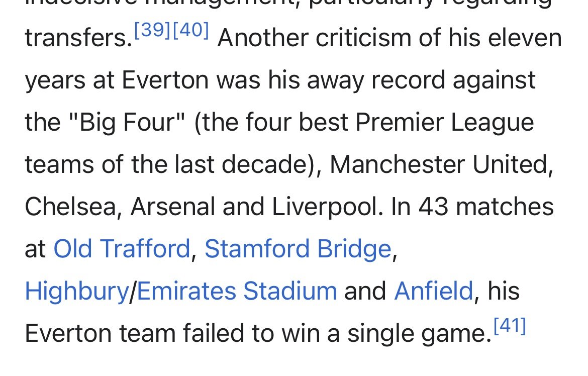Click the word "Chelsea" in paragraph
Screen dimensions: 588x376
[x=70, y=207]
